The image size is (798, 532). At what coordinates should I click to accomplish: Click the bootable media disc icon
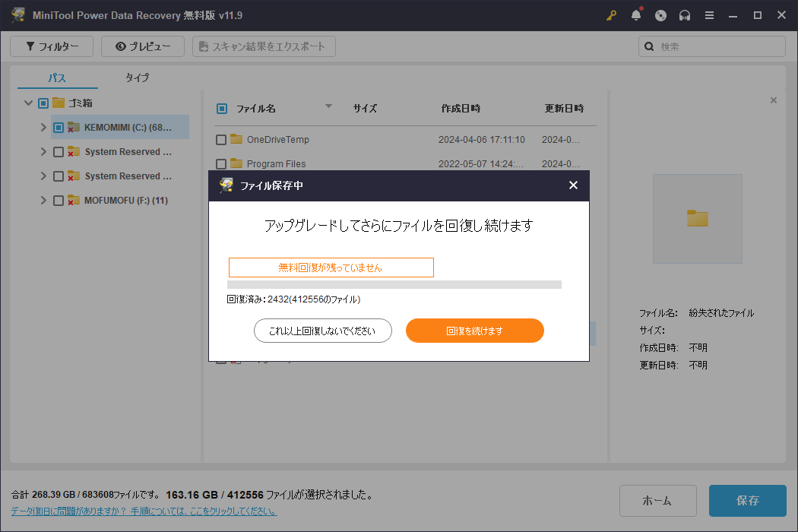(660, 15)
